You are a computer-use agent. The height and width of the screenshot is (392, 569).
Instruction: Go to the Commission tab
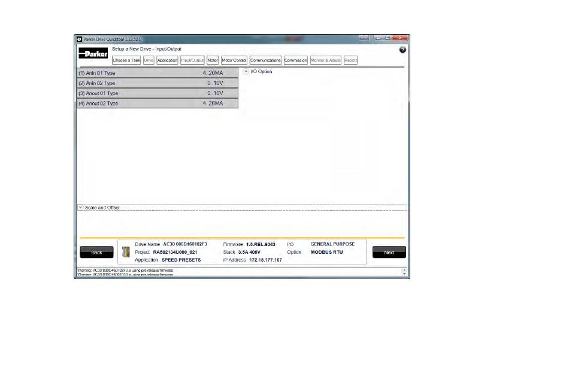pyautogui.click(x=295, y=60)
